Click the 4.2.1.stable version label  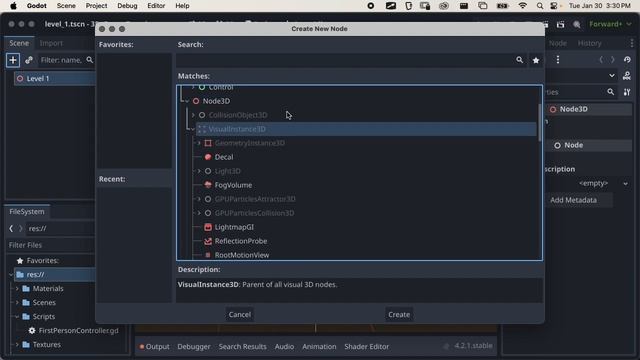473,346
